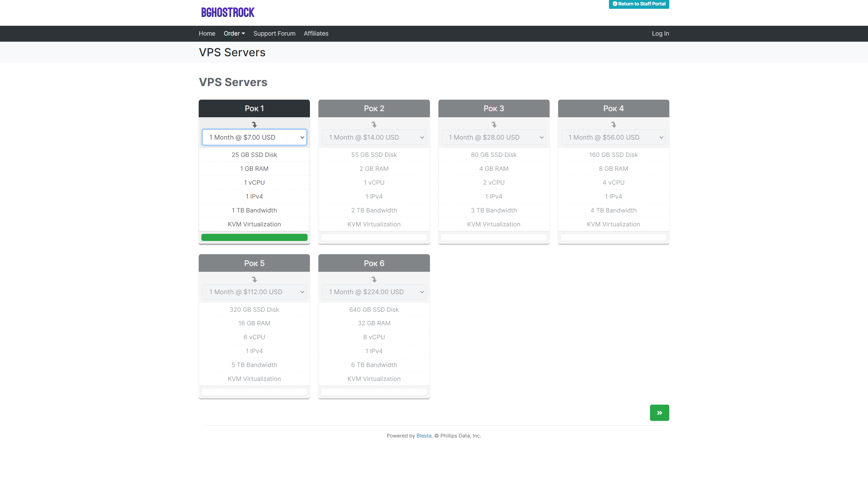Click "6 vCPU" text
The width and height of the screenshot is (868, 488).
[254, 337]
